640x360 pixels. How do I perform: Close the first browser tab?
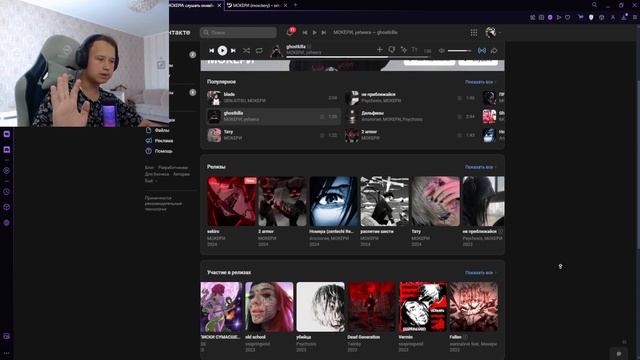tap(219, 5)
